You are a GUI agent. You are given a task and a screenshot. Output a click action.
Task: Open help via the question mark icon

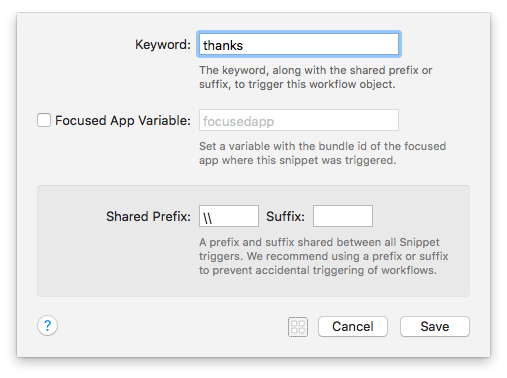47,326
